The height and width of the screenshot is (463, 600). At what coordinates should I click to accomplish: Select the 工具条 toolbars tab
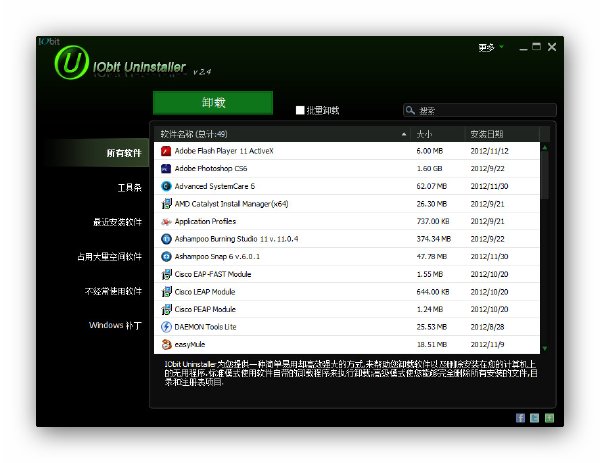click(129, 187)
